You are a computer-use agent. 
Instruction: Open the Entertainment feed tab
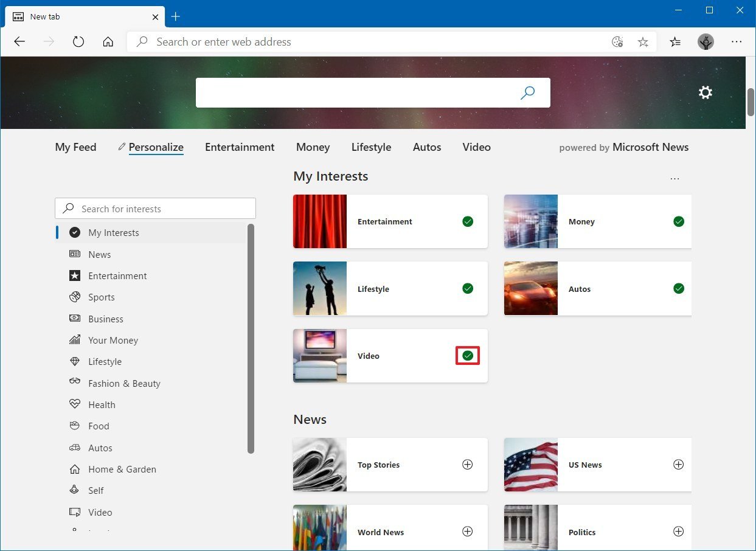click(240, 147)
